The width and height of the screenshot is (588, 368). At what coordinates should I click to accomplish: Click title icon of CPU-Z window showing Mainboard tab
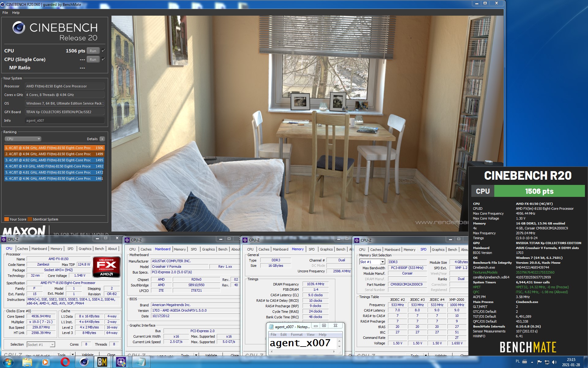127,240
